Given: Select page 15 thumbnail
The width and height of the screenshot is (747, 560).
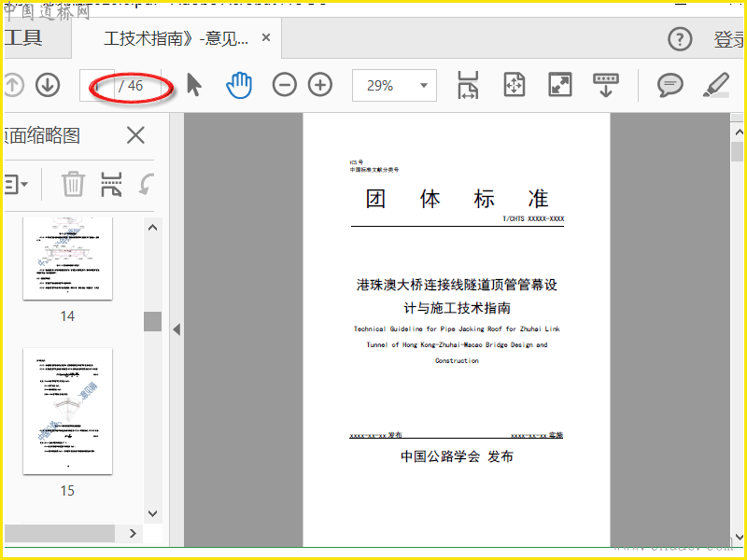Looking at the screenshot, I should (x=67, y=411).
